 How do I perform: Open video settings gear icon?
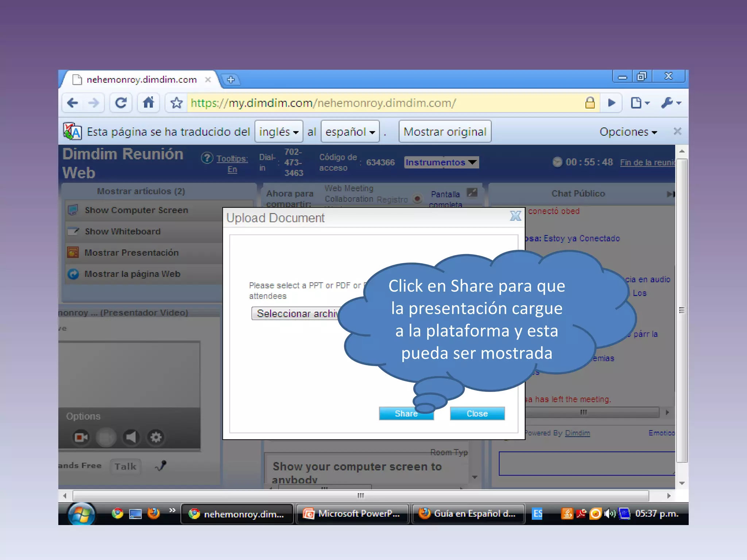156,437
